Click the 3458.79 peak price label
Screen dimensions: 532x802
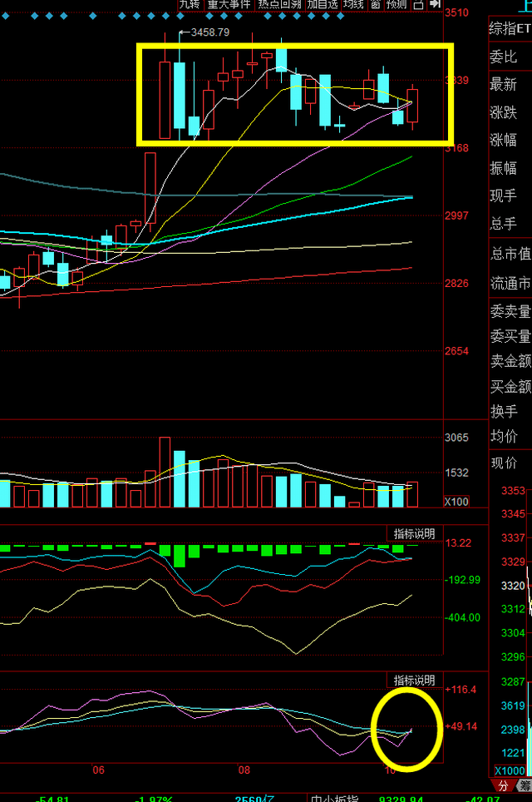[210, 32]
